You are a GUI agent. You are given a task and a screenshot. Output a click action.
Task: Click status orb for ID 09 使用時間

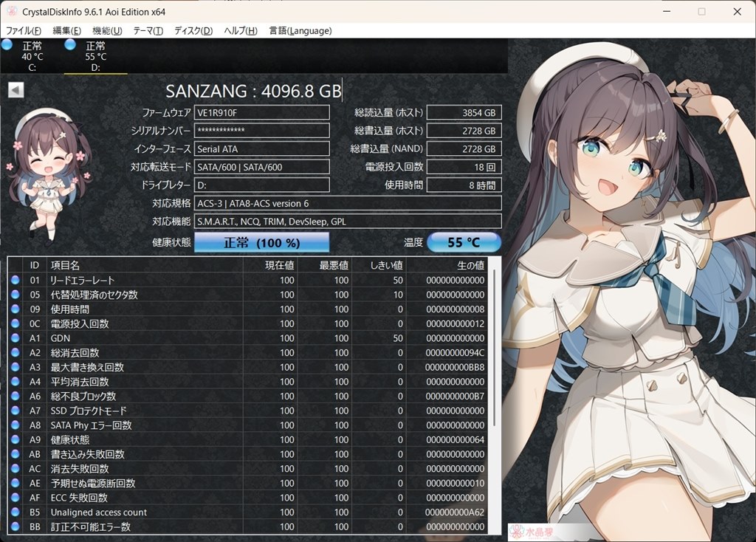[x=15, y=309]
